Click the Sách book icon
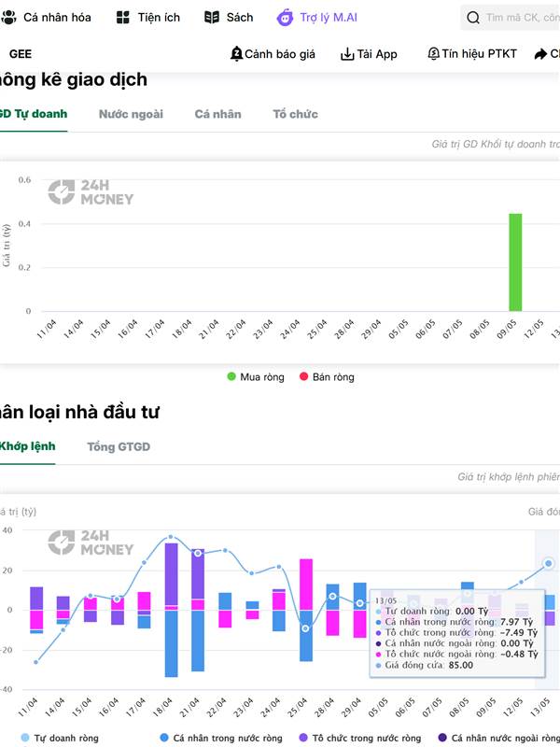This screenshot has width=560, height=747. click(x=212, y=18)
